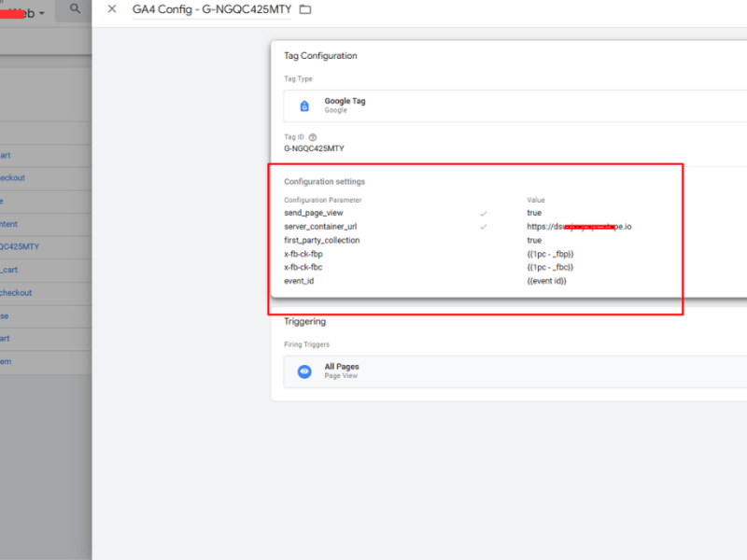Edit the tag name GA4 Config - G-NGQC425MTY
This screenshot has height=560, width=747.
pyautogui.click(x=212, y=9)
